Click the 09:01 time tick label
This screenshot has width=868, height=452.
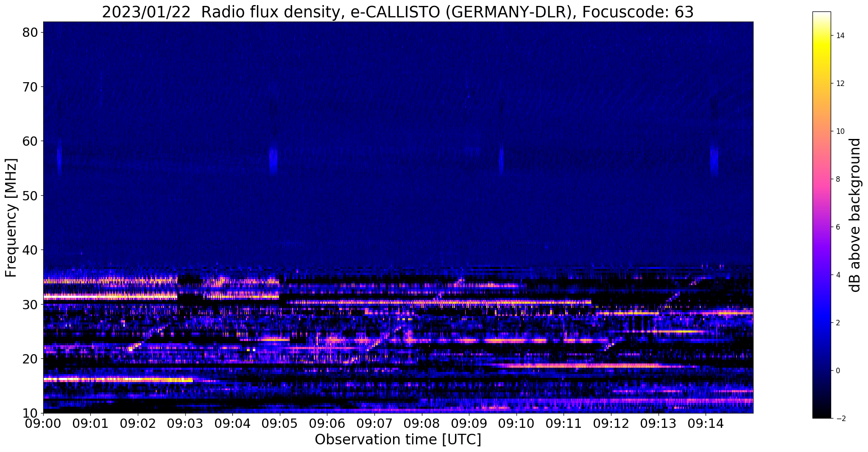click(x=90, y=423)
